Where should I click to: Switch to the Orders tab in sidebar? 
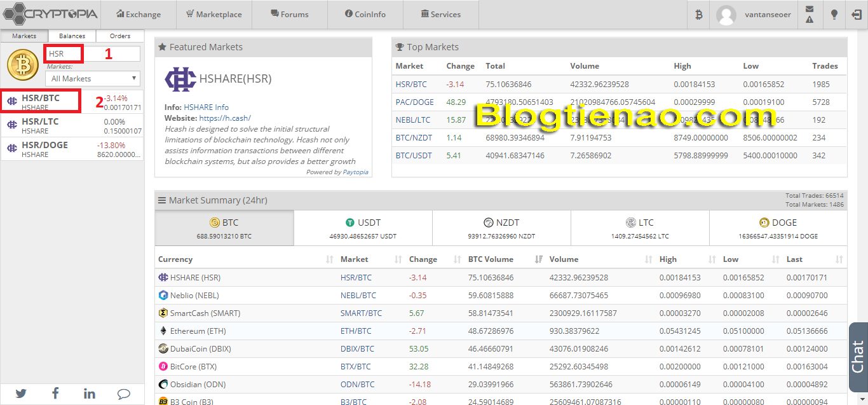click(x=120, y=36)
